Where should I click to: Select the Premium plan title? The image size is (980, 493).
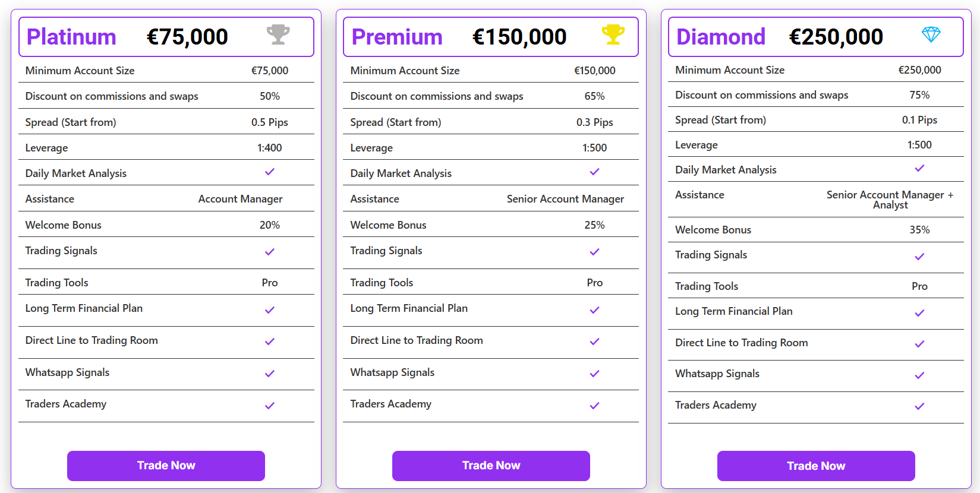(397, 37)
